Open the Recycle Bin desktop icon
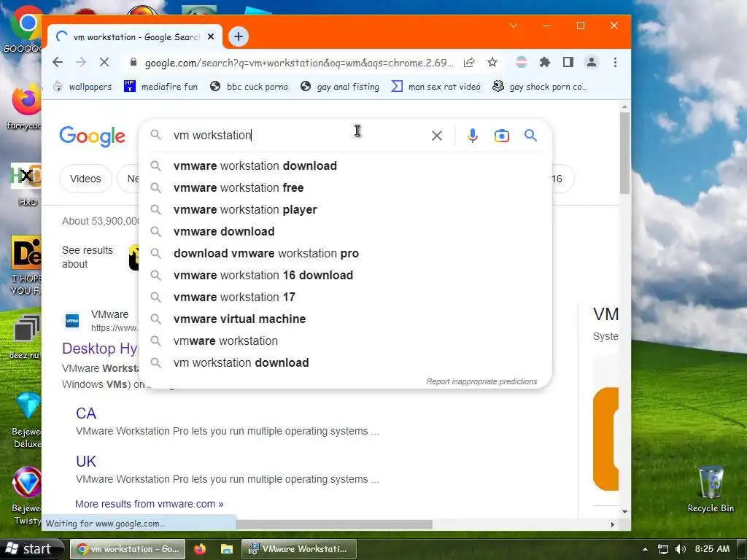Viewport: 747px width, 560px height. 711,489
